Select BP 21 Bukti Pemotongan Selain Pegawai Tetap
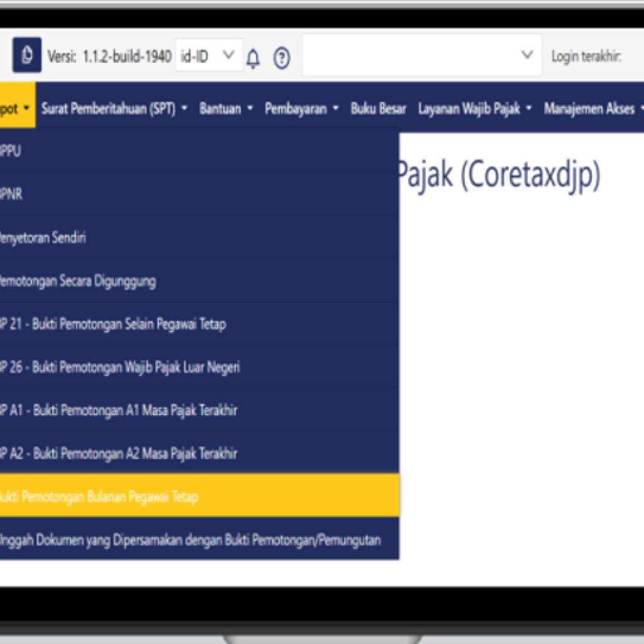The image size is (644, 644). click(113, 325)
